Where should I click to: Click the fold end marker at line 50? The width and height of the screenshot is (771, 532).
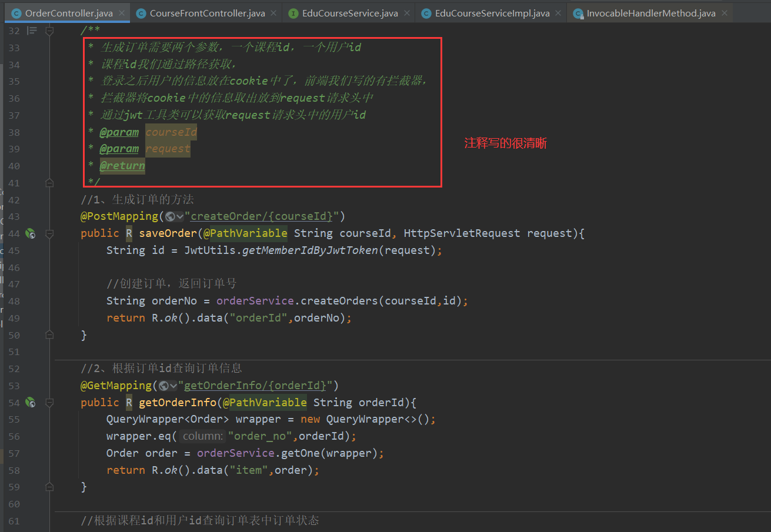pos(49,335)
